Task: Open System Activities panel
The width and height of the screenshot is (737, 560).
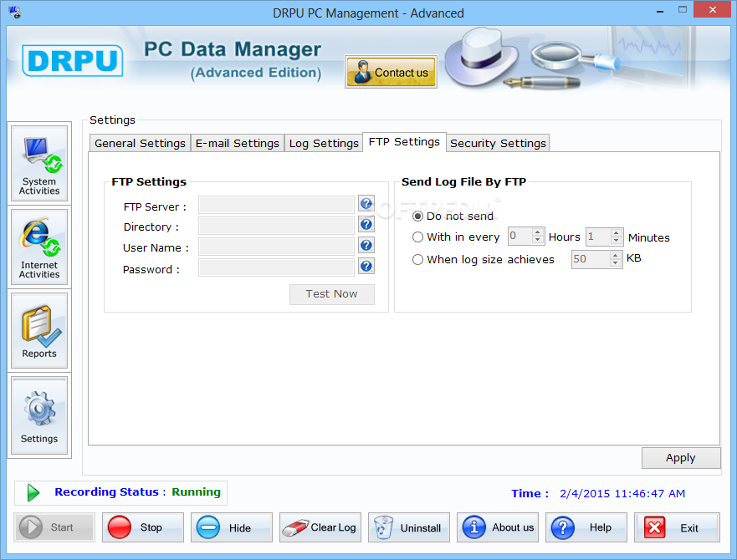Action: pyautogui.click(x=39, y=164)
